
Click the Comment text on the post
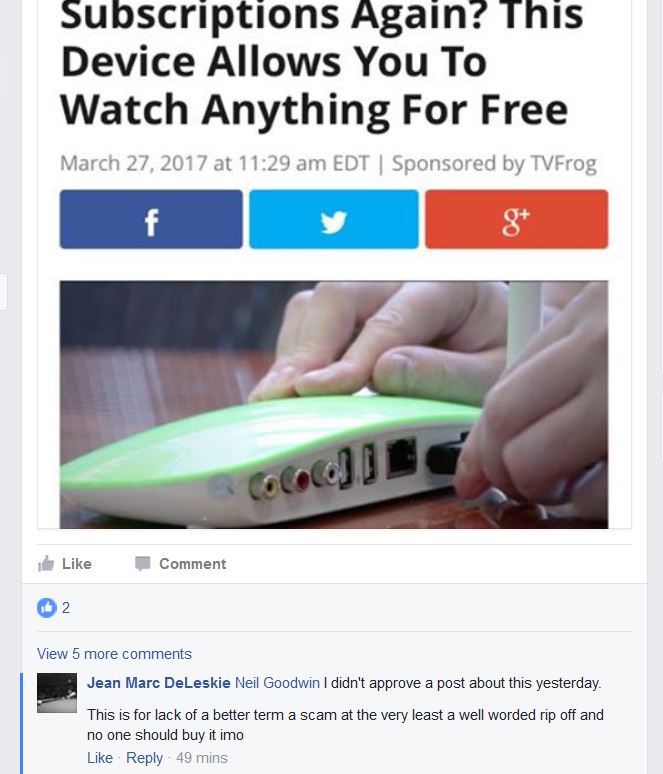click(193, 564)
